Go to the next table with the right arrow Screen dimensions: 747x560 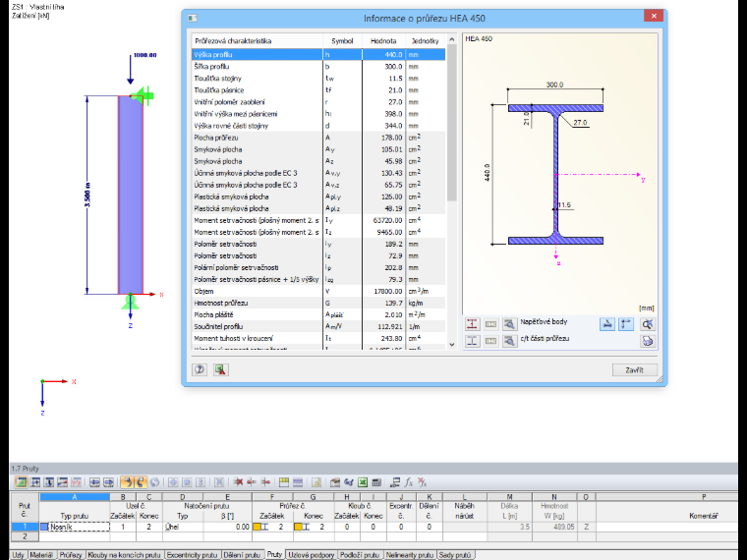click(109, 482)
